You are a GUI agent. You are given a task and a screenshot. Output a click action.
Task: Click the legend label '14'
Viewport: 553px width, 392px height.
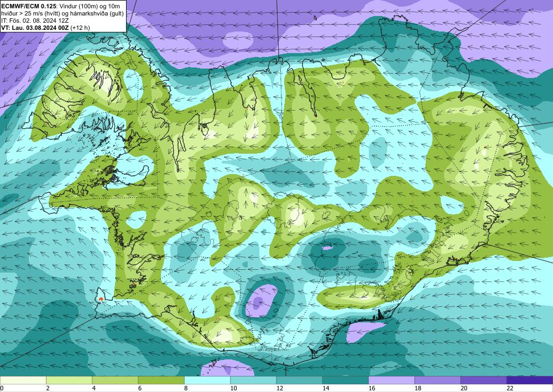coord(326,388)
